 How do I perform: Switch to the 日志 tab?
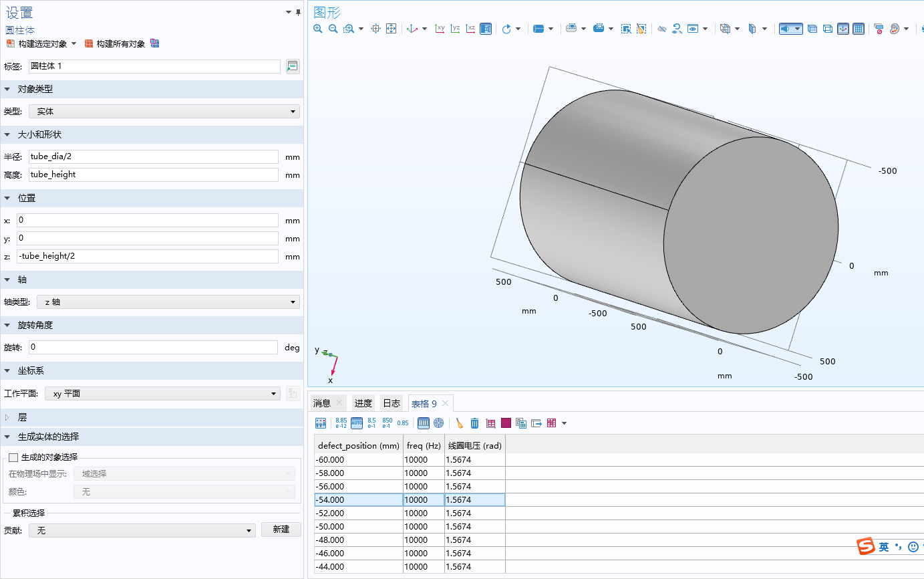[392, 403]
